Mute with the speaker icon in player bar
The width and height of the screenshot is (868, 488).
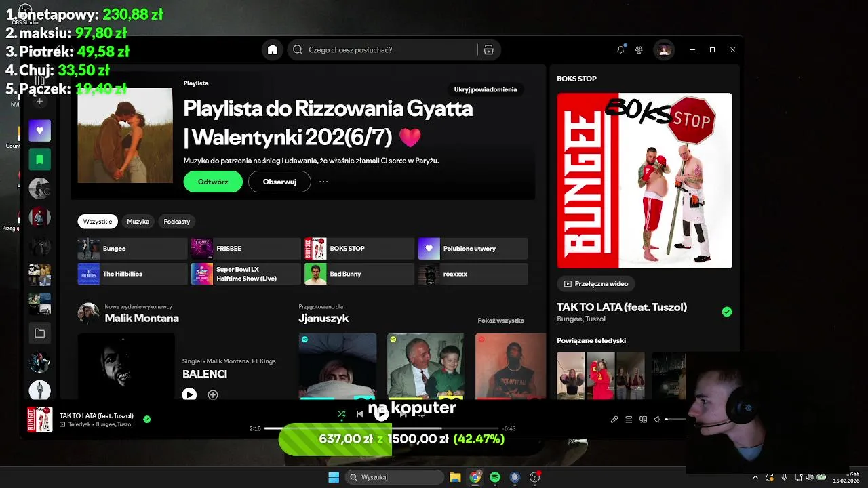coord(656,420)
